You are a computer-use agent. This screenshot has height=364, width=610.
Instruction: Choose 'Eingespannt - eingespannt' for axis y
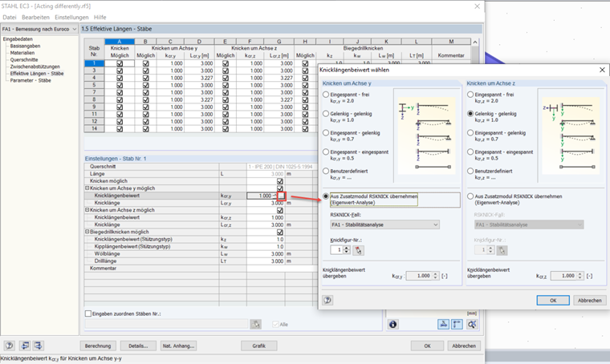pos(326,152)
